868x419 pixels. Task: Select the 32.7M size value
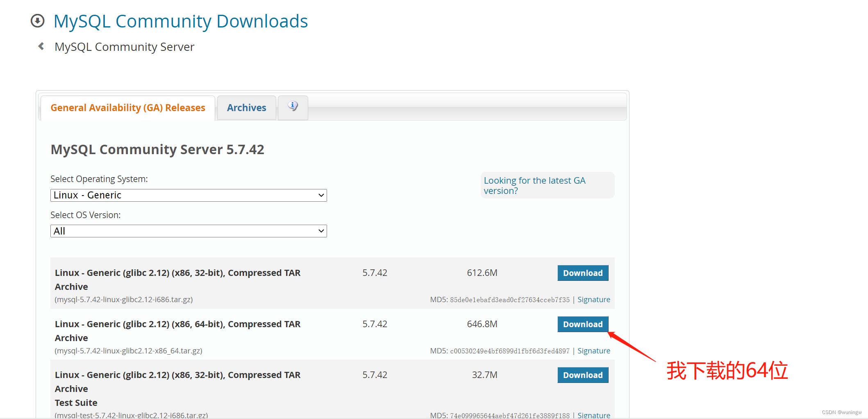pyautogui.click(x=484, y=375)
